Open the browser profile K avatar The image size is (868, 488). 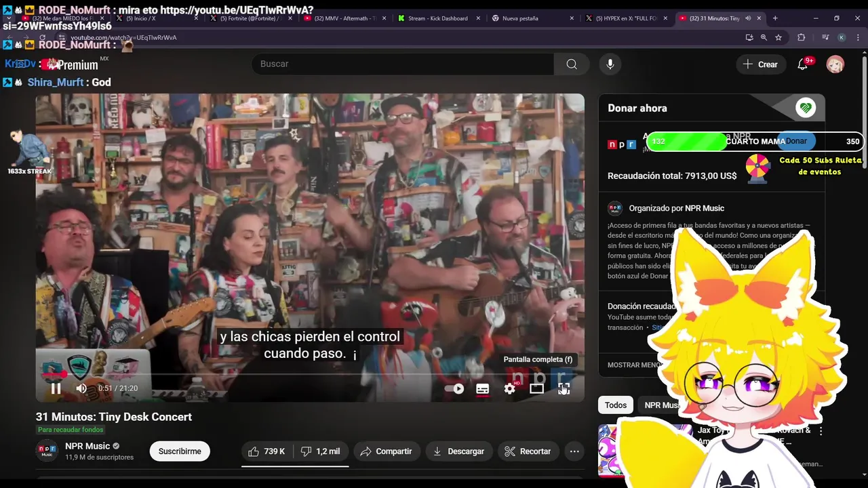pos(842,37)
